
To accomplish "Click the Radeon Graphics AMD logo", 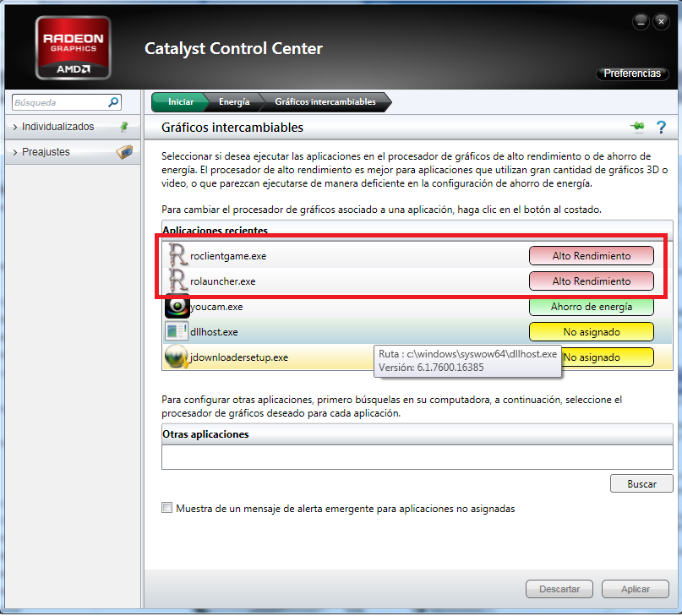I will (x=73, y=48).
